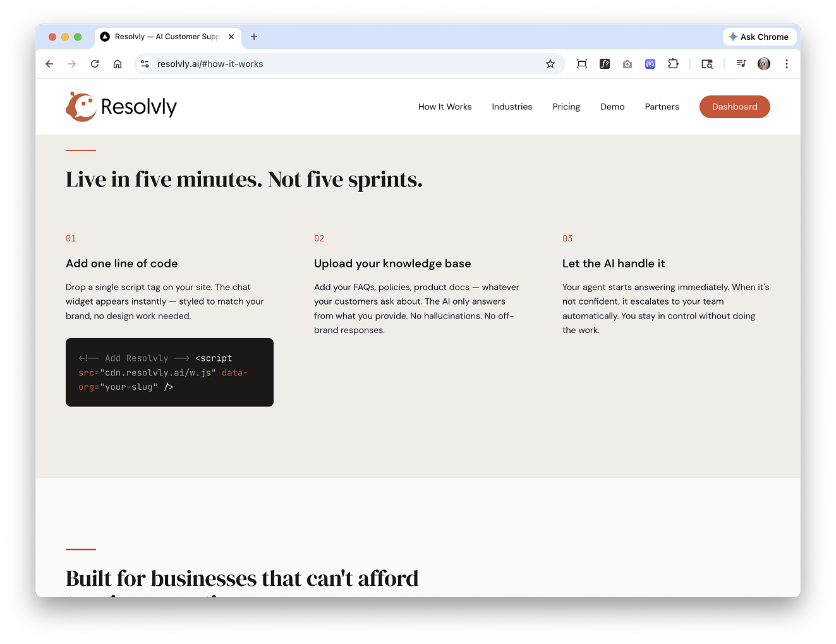
Task: Click the site information icon in address bar
Action: coord(145,64)
